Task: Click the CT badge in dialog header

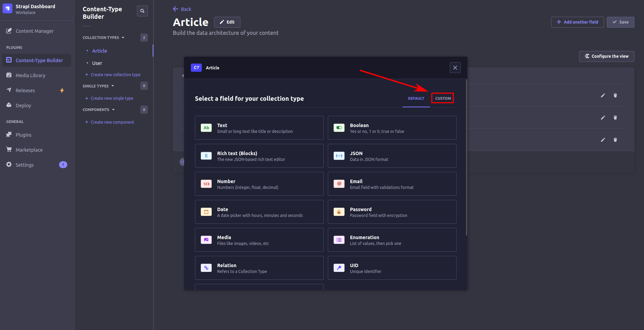Action: click(196, 68)
